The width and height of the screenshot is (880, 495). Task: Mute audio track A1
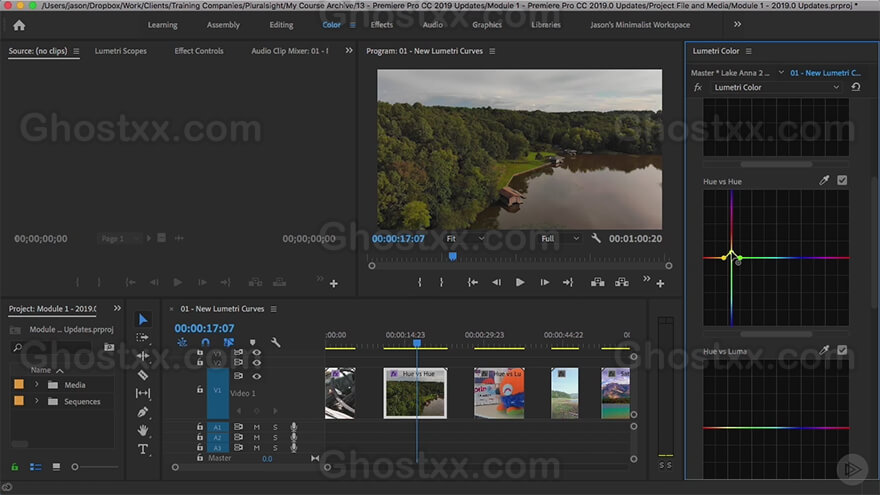coord(256,428)
